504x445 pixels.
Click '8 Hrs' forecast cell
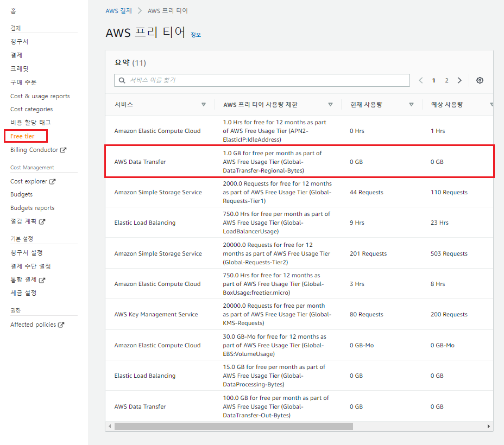coord(438,284)
